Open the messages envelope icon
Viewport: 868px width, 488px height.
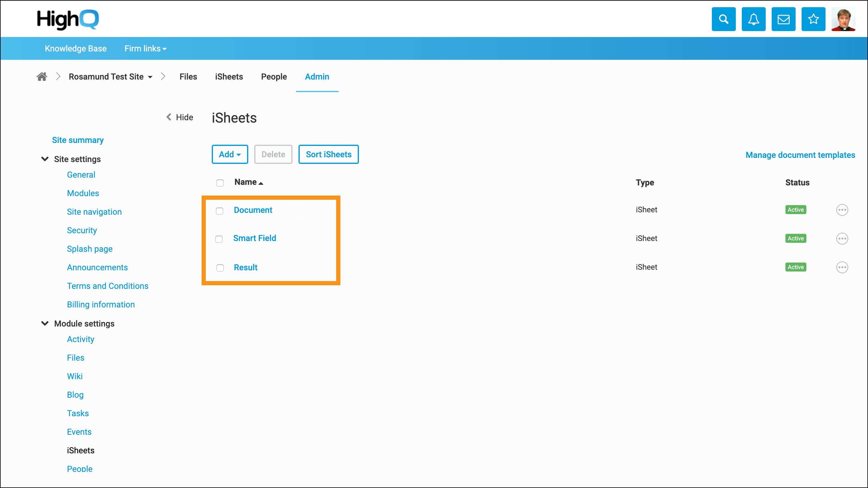coord(783,19)
